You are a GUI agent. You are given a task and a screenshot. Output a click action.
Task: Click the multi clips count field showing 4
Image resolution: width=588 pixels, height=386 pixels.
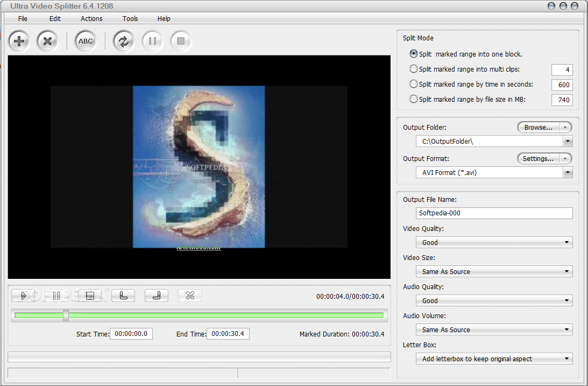tap(562, 70)
